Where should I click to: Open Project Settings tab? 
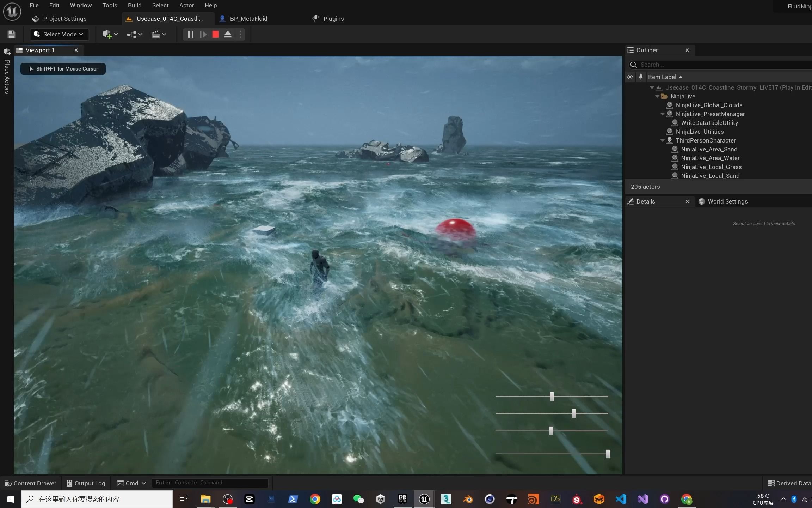pos(64,18)
